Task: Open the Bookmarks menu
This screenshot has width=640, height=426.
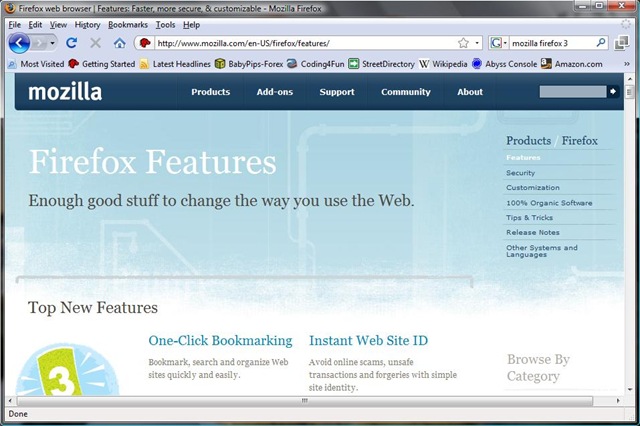Action: [128, 25]
